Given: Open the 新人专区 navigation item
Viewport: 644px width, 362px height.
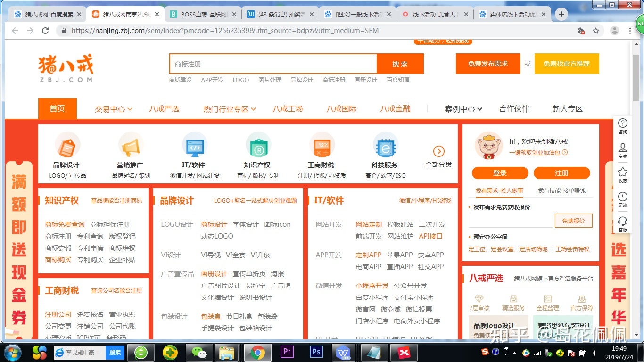Looking at the screenshot, I should 568,109.
